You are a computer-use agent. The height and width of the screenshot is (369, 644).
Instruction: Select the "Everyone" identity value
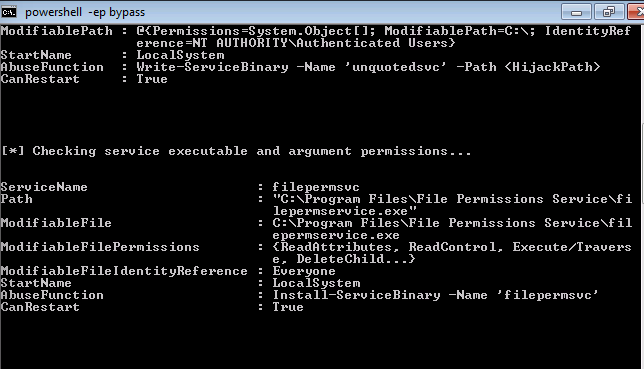(x=304, y=271)
